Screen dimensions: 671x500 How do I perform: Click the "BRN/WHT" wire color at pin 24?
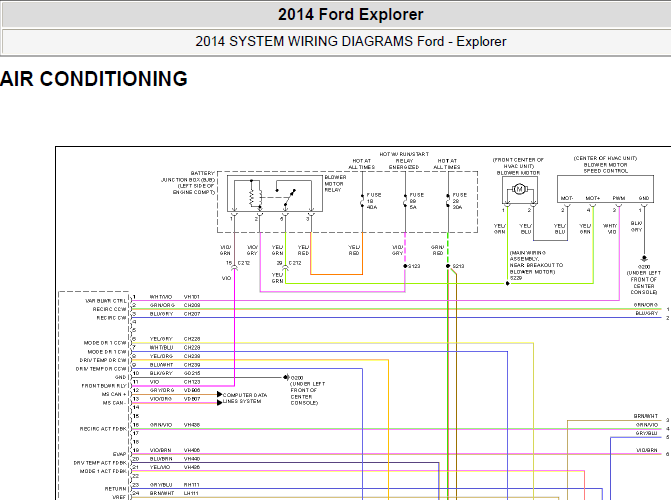click(x=162, y=493)
